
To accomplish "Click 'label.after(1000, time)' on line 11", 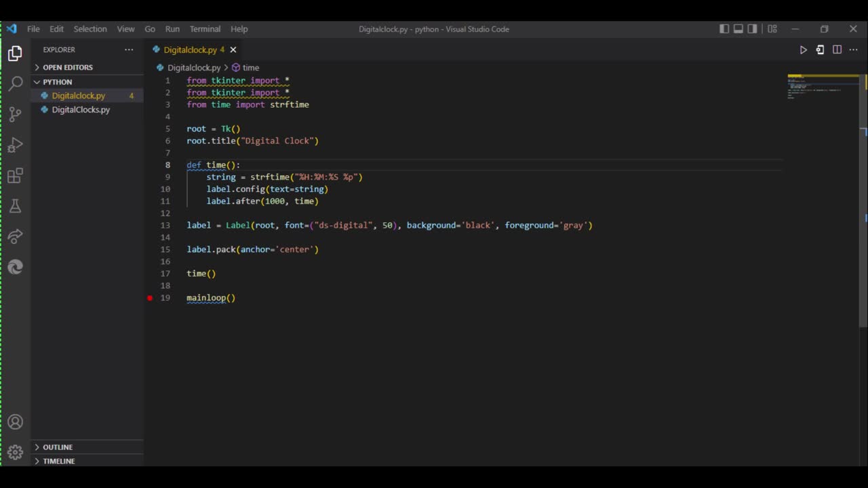I will pos(262,201).
